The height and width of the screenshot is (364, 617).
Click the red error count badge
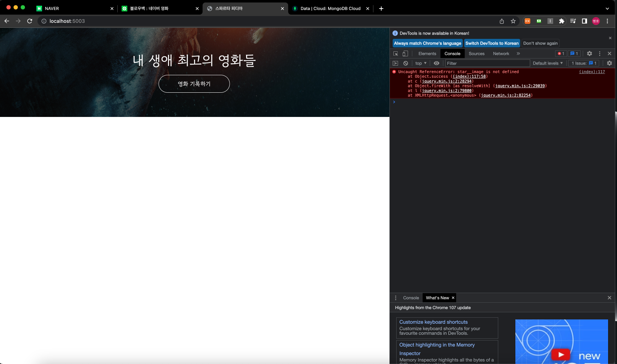[x=561, y=53]
